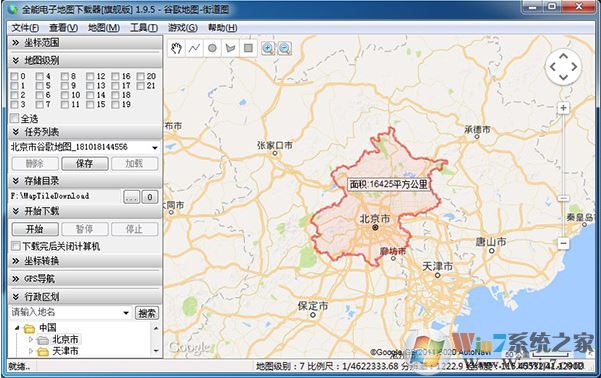Click the 面积:16425平方公里 label on map
Viewport: 601px width, 378px height.
tap(388, 184)
